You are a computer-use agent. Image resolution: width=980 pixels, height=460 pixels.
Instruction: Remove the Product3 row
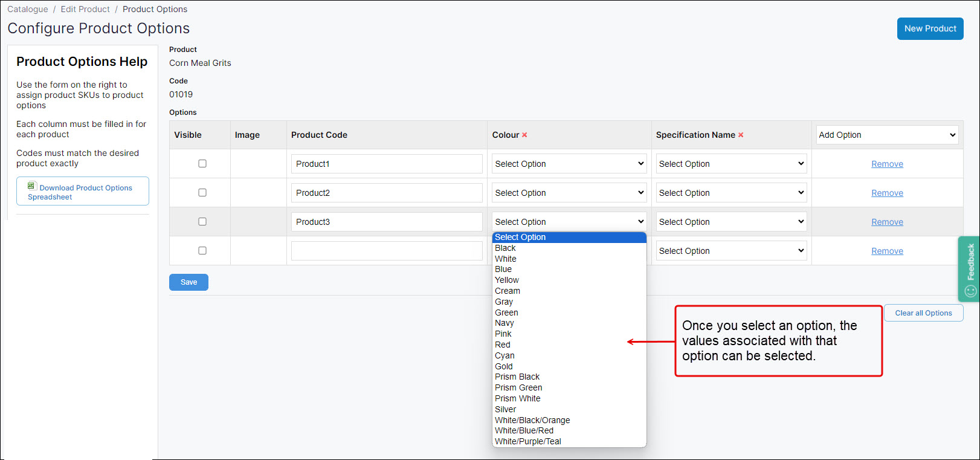887,222
